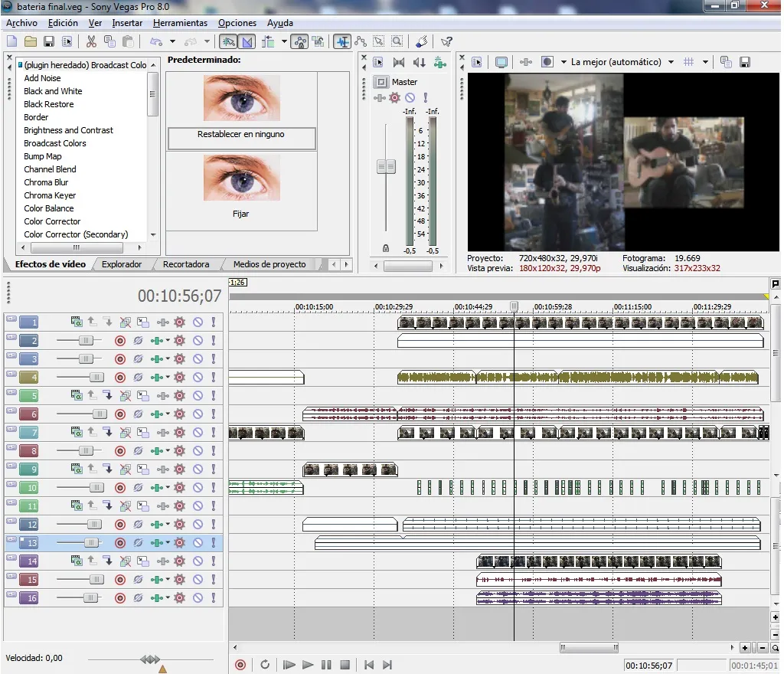Choose Color Corrector (Secondary) effect

point(76,234)
